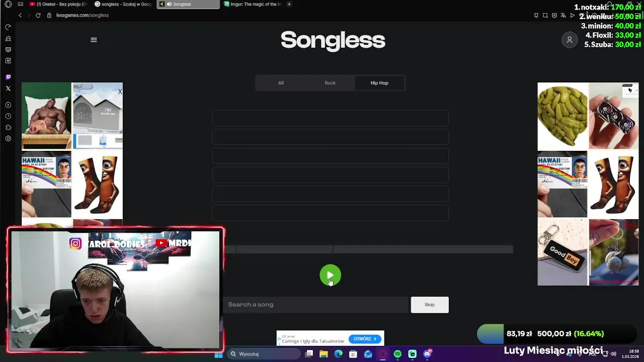This screenshot has width=644, height=362.
Task: Play the song snippet
Action: (330, 276)
